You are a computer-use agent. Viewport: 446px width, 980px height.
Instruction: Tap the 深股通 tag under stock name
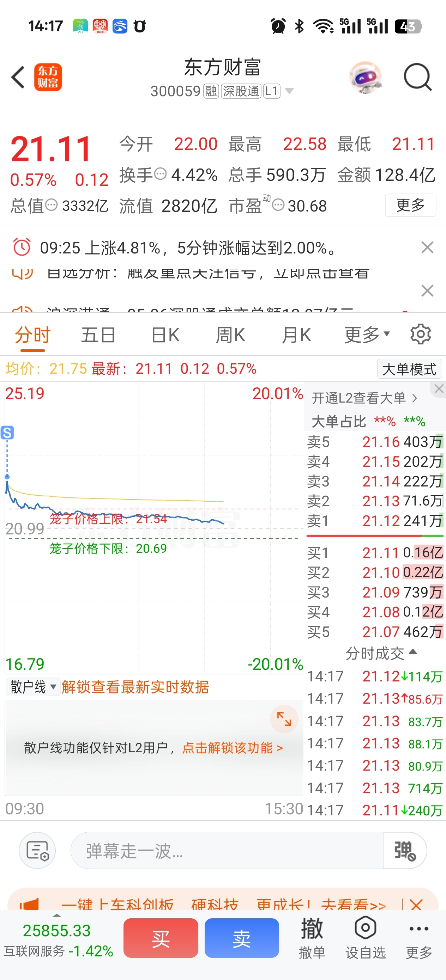241,91
